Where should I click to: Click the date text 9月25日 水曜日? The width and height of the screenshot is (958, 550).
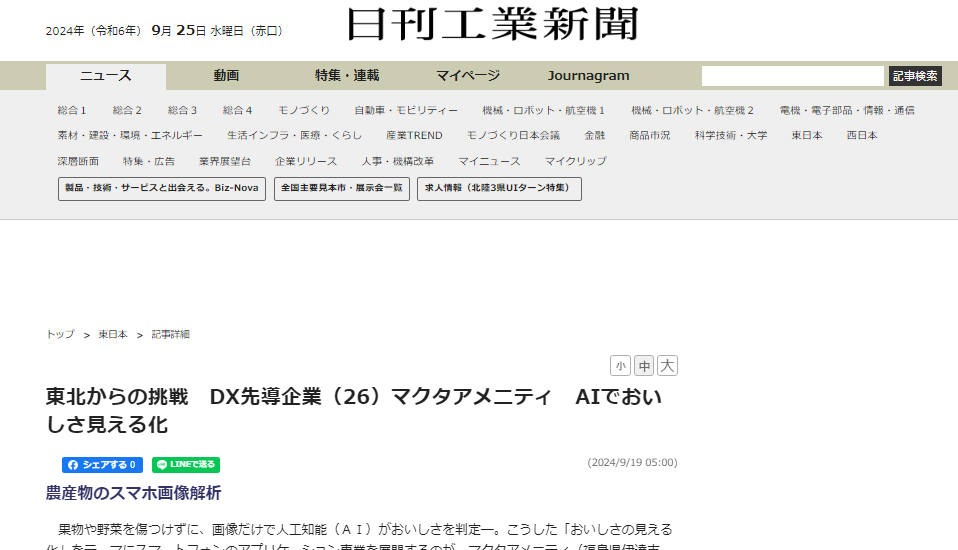coord(197,31)
